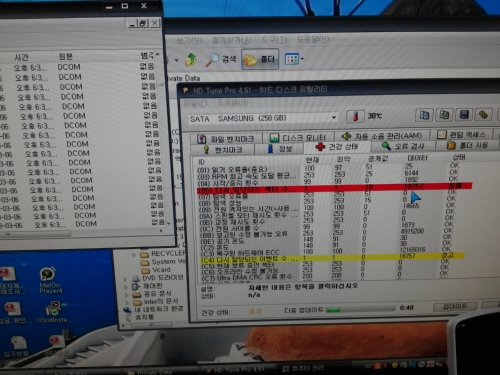This screenshot has width=500, height=375.
Task: Click the 원본 column header in event list
Action: 65,56
